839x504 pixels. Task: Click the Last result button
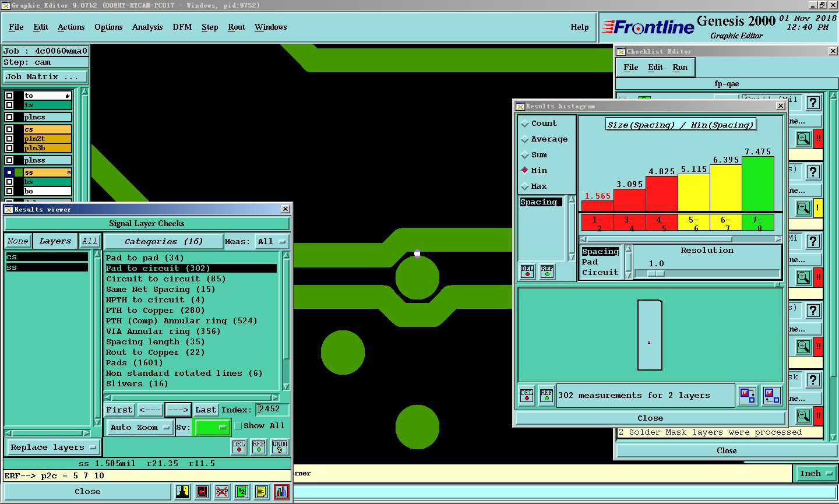pos(206,410)
